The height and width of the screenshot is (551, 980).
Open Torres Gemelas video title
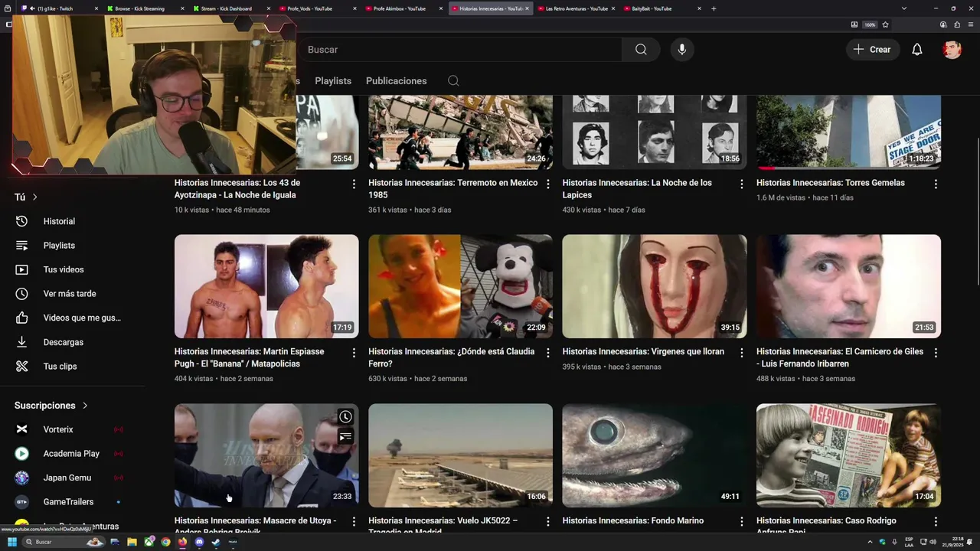tap(831, 183)
